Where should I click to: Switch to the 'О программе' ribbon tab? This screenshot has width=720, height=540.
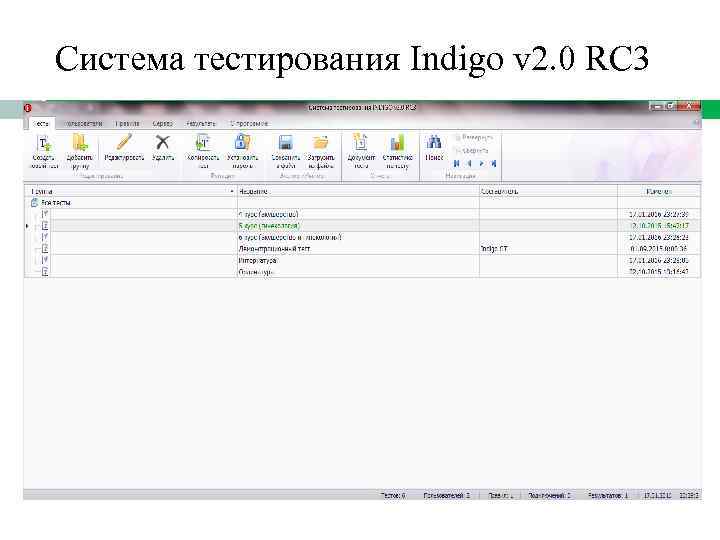(x=249, y=124)
